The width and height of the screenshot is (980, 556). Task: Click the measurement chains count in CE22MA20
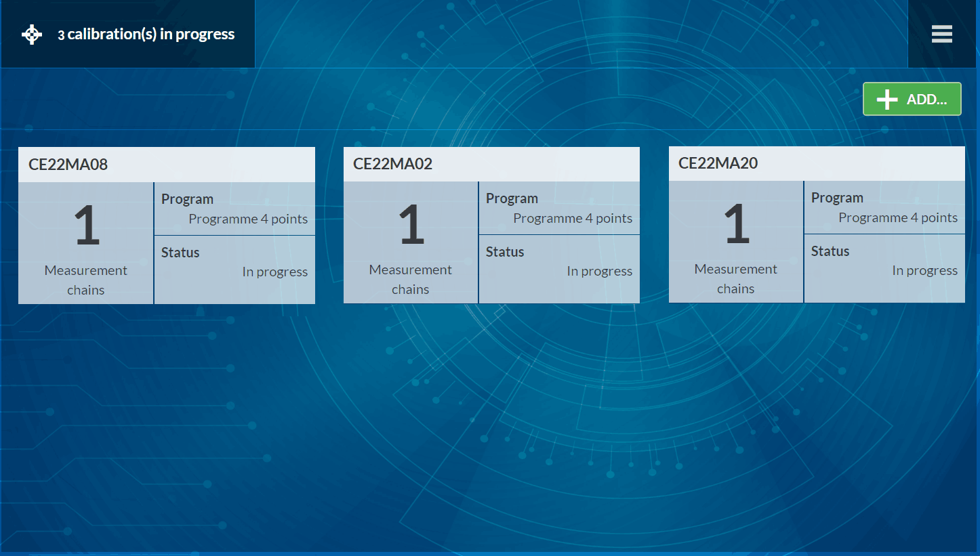(x=737, y=225)
